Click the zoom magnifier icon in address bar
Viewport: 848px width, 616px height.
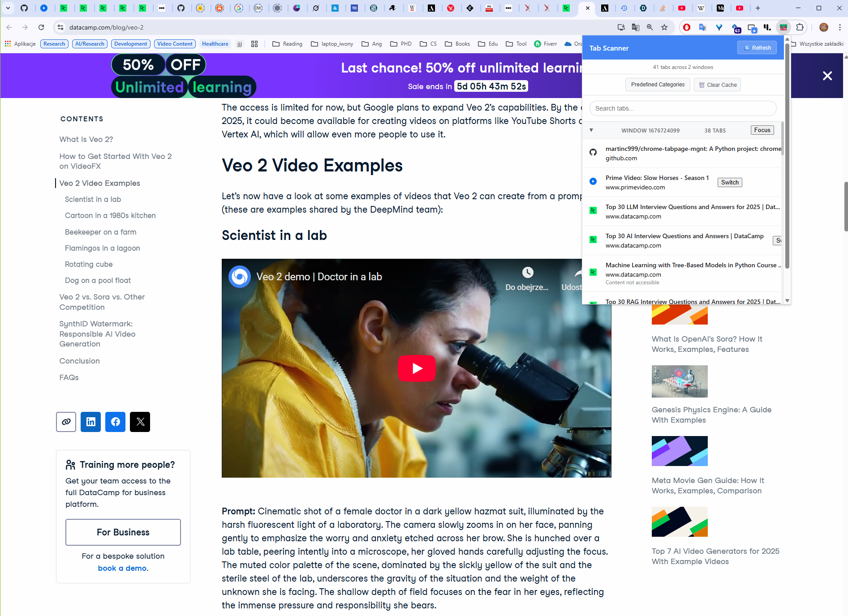point(650,27)
